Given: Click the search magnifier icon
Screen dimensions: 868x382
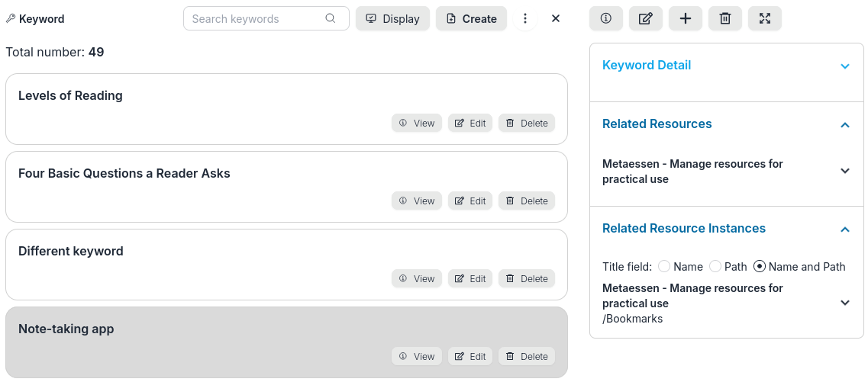Looking at the screenshot, I should [331, 18].
